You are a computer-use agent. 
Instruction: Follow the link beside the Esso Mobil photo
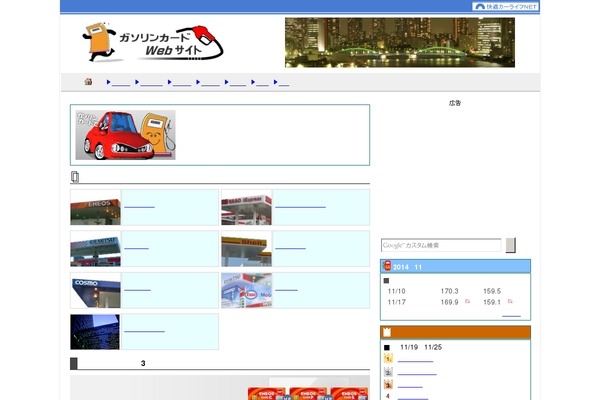tap(286, 288)
